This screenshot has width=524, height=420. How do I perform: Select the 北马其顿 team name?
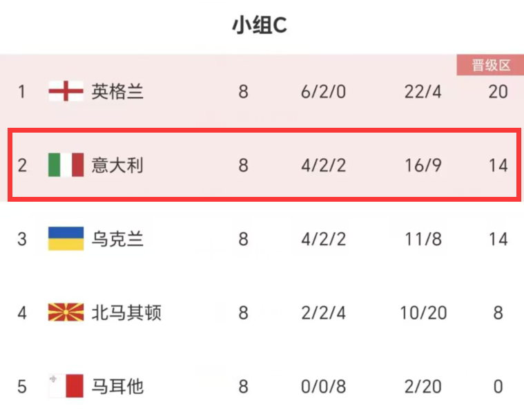[x=126, y=313]
